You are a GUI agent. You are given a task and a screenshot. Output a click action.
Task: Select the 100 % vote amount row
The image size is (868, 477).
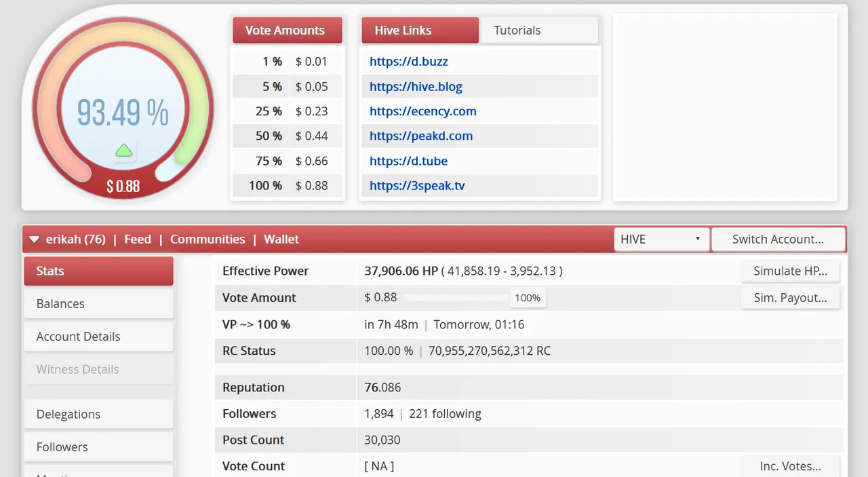[x=287, y=186]
